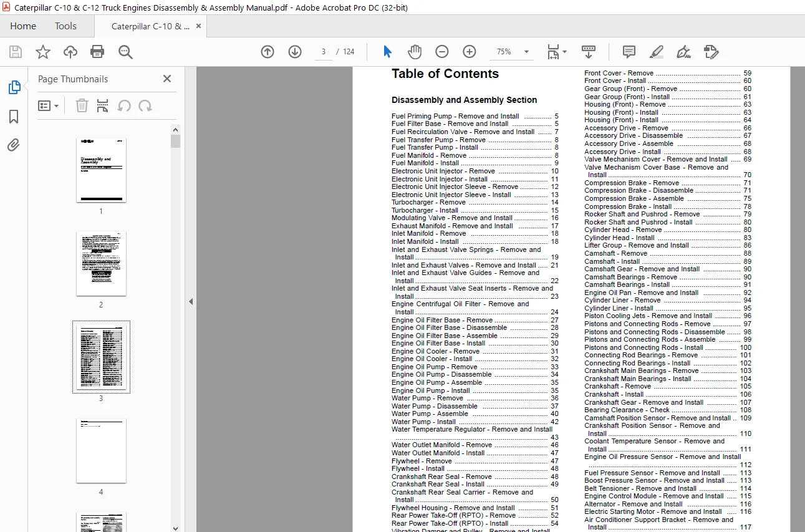Select the Caterpillar C-10 document tab
This screenshot has width=805, height=532.
pyautogui.click(x=150, y=26)
